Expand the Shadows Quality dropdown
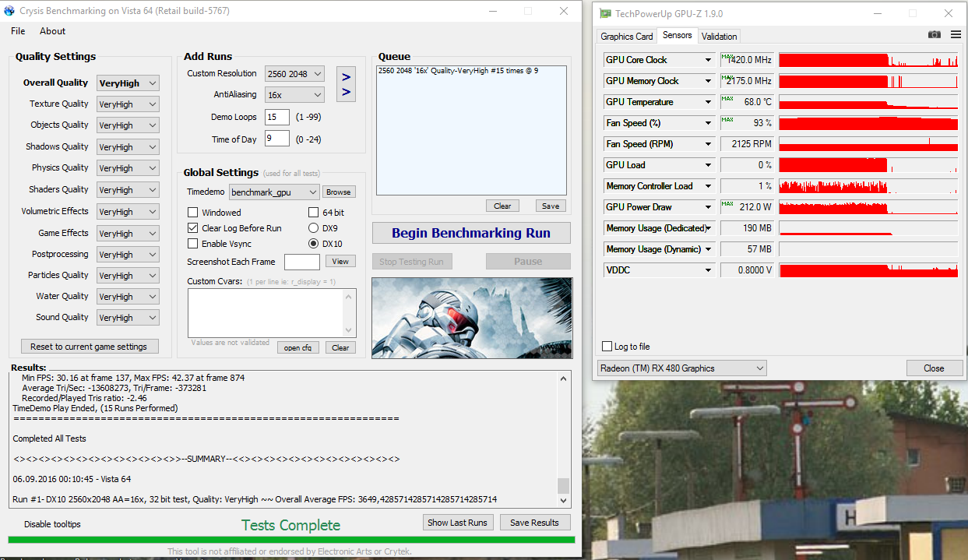Viewport: 968px width, 560px height. coord(128,147)
